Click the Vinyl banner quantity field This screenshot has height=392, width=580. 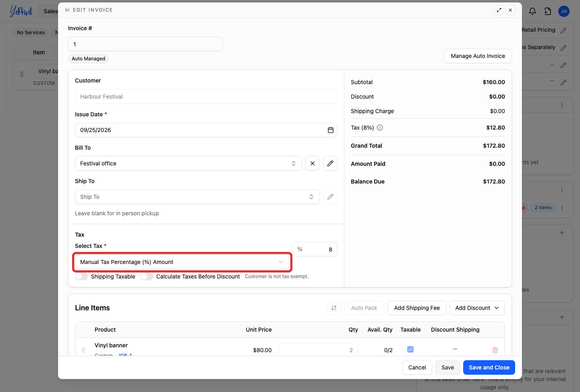pyautogui.click(x=318, y=350)
